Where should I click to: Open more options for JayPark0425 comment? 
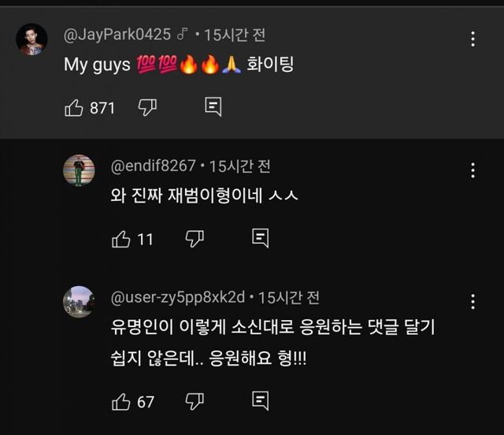(x=472, y=39)
